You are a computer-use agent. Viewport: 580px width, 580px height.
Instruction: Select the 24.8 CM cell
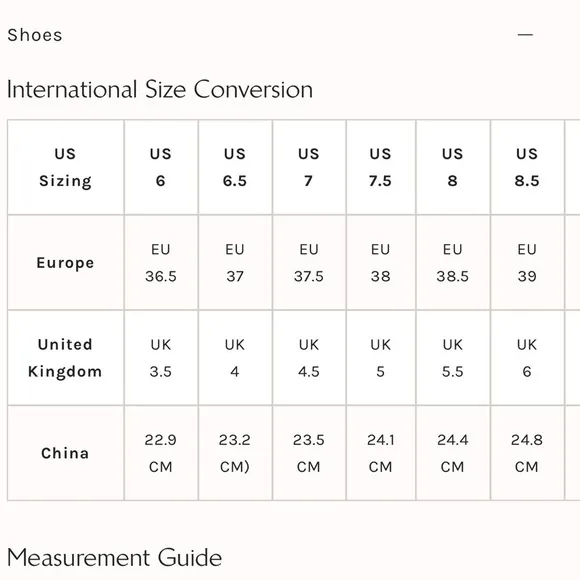[x=527, y=453]
